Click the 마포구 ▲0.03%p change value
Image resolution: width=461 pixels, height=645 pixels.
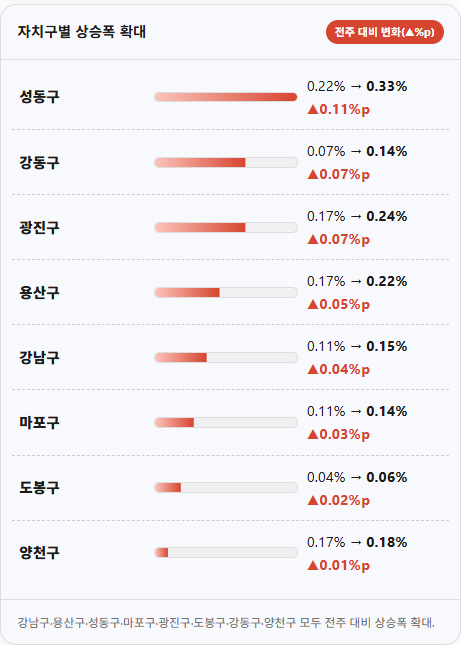(x=338, y=434)
